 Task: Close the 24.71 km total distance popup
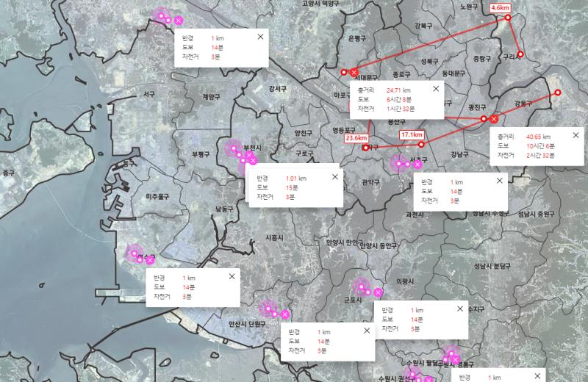pos(436,89)
